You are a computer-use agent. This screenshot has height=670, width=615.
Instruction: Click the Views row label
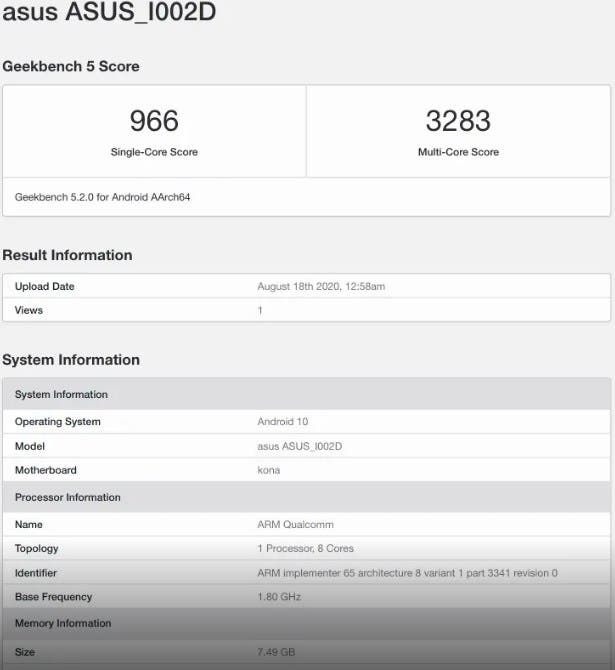pos(29,310)
